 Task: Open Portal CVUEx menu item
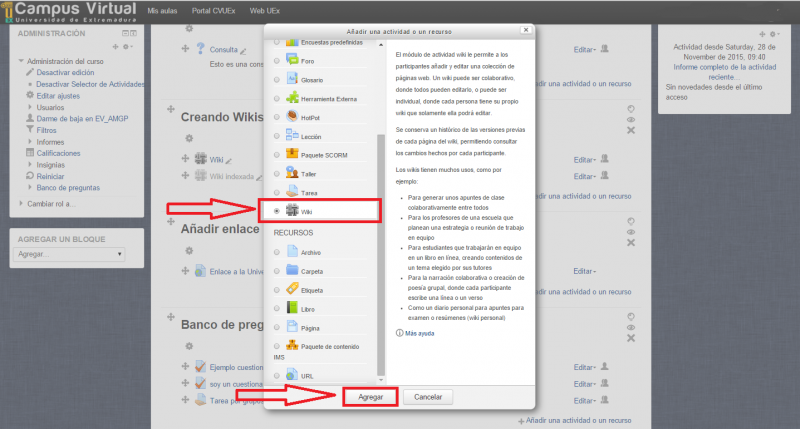point(213,11)
